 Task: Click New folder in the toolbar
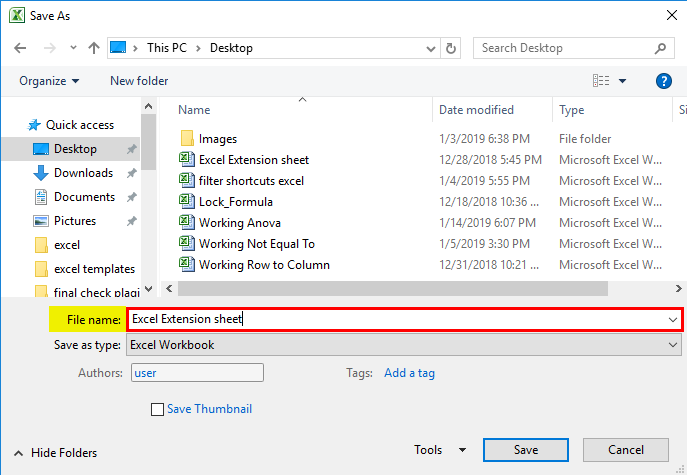point(139,81)
